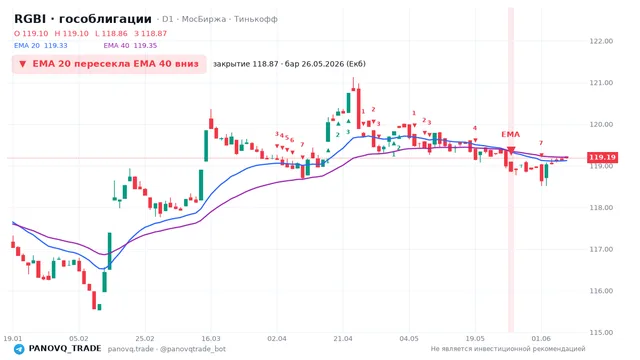Click the 25.02 date axis label

145,338
